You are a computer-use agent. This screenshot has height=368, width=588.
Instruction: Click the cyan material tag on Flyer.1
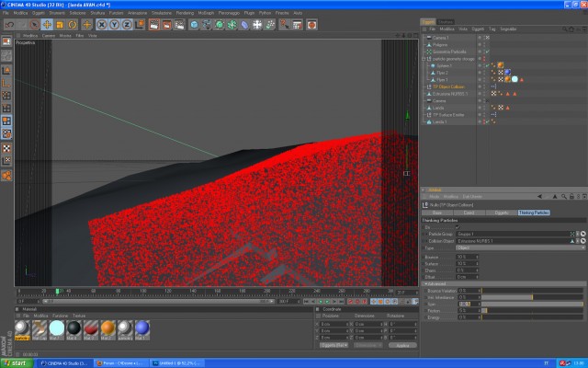pos(514,80)
